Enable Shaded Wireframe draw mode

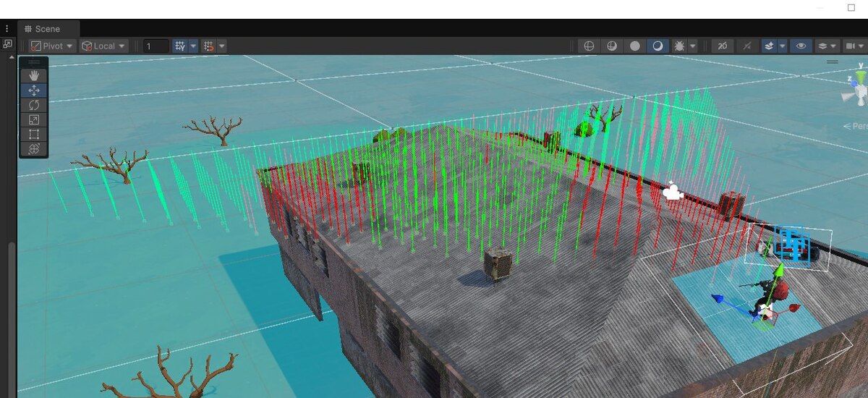coord(612,46)
